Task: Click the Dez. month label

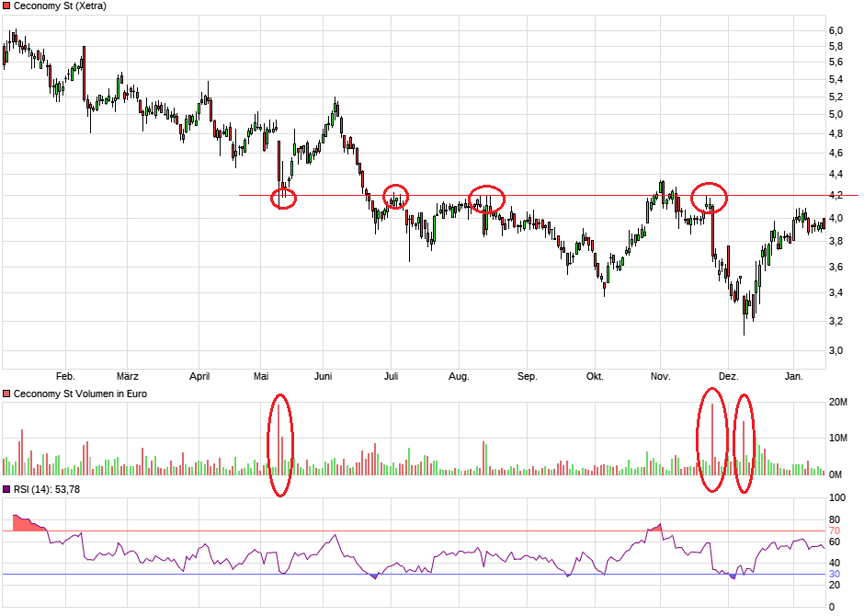Action: pyautogui.click(x=728, y=376)
